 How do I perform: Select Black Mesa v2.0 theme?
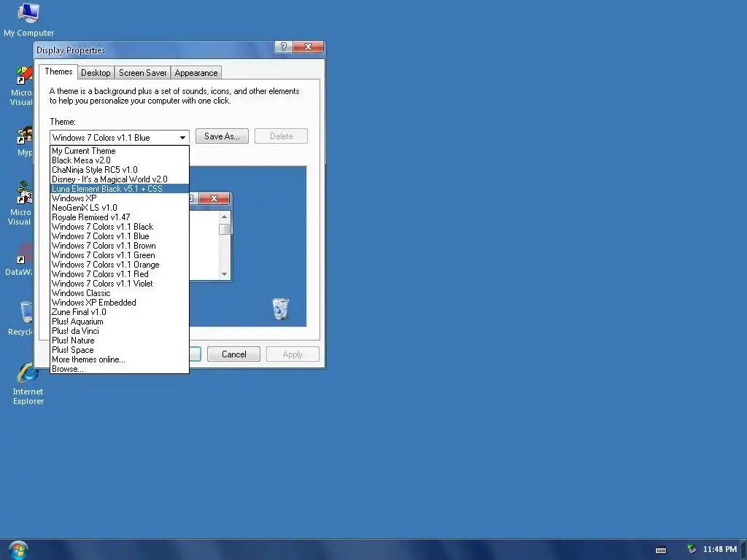pos(120,160)
